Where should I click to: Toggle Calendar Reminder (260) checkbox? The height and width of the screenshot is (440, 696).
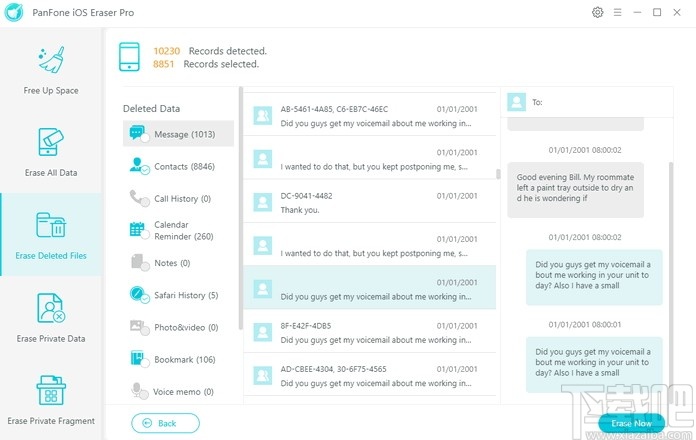tap(145, 234)
